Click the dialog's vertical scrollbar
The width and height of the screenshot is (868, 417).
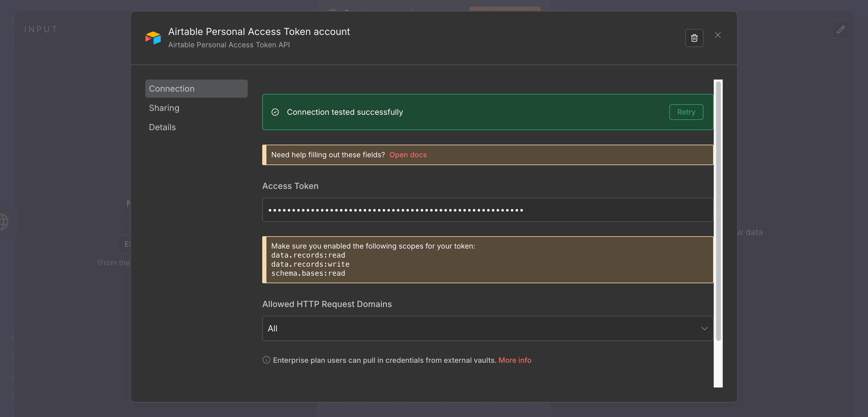[718, 211]
